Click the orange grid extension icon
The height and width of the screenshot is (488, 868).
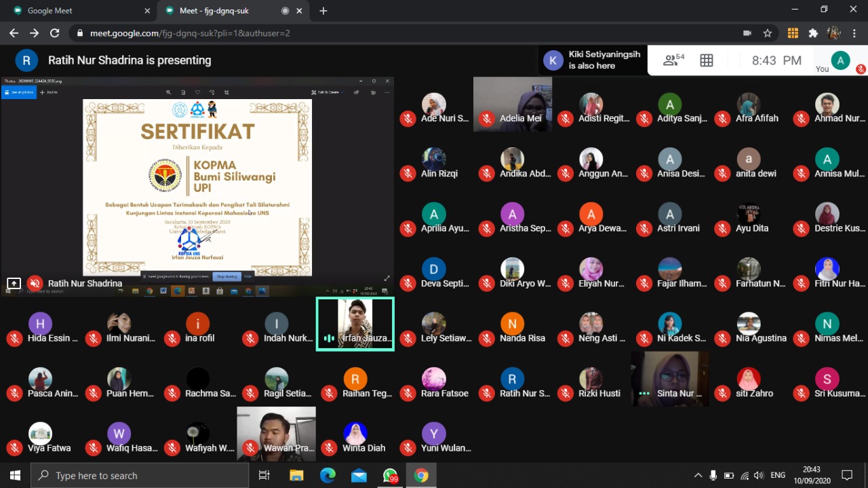tap(793, 33)
